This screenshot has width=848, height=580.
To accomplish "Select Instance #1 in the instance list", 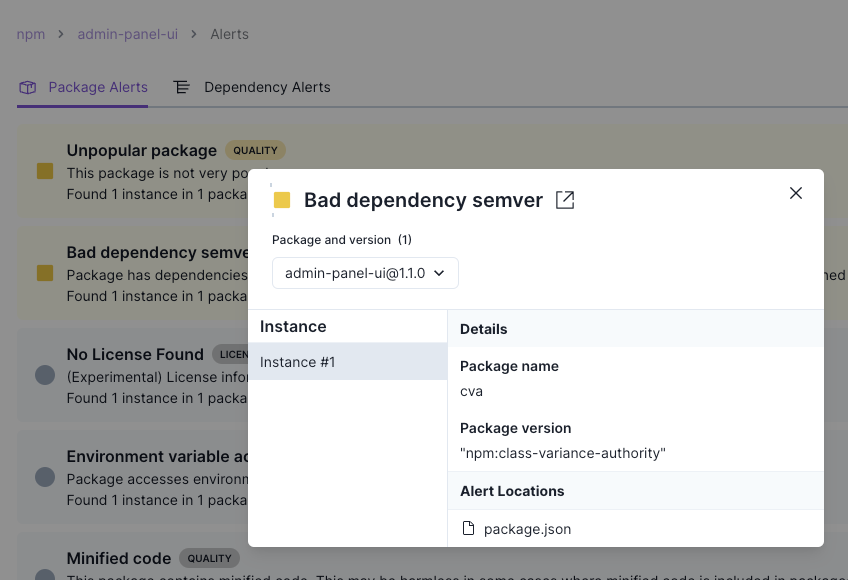I will (x=347, y=362).
